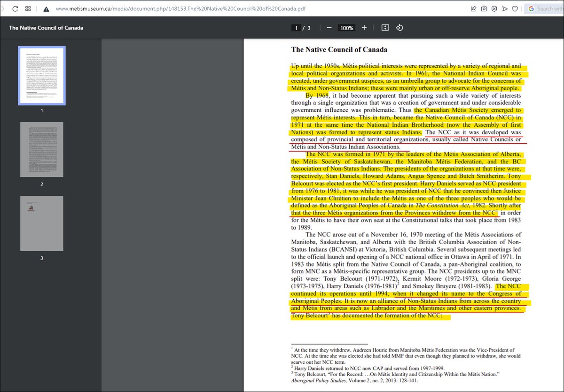
Task: Click the highlighted text "By 1968"
Action: click(x=316, y=95)
